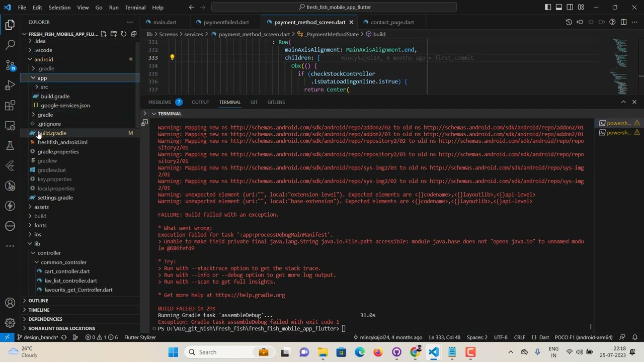
Task: Open Explorer views and more actions menu
Action: pos(130,22)
